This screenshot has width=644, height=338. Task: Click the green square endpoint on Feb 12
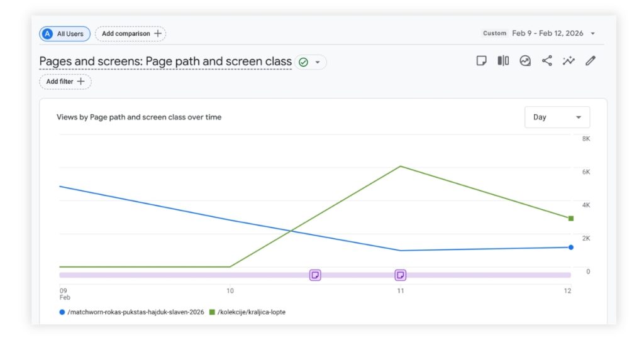[x=571, y=219]
